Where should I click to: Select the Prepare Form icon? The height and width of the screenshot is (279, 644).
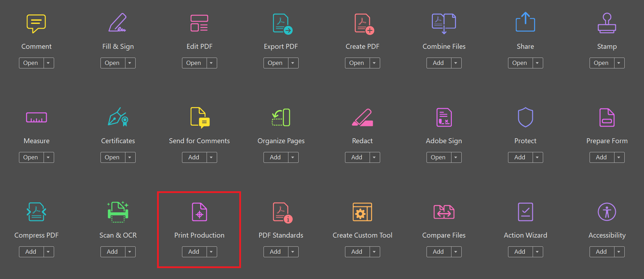pyautogui.click(x=607, y=117)
